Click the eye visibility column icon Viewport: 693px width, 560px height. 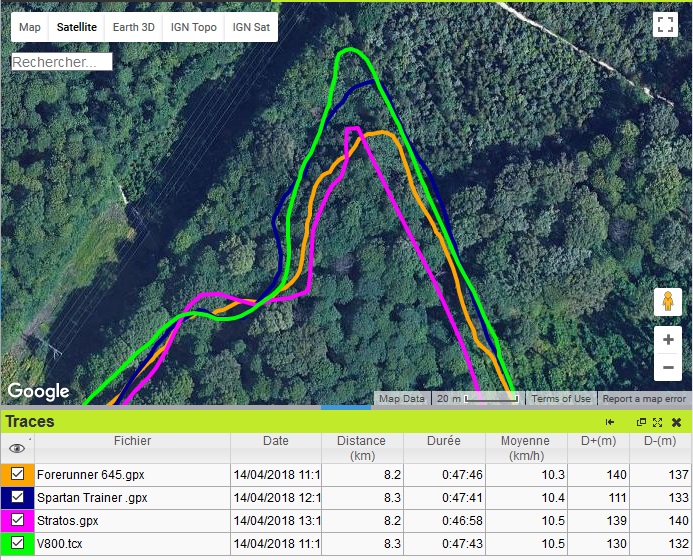pos(17,448)
